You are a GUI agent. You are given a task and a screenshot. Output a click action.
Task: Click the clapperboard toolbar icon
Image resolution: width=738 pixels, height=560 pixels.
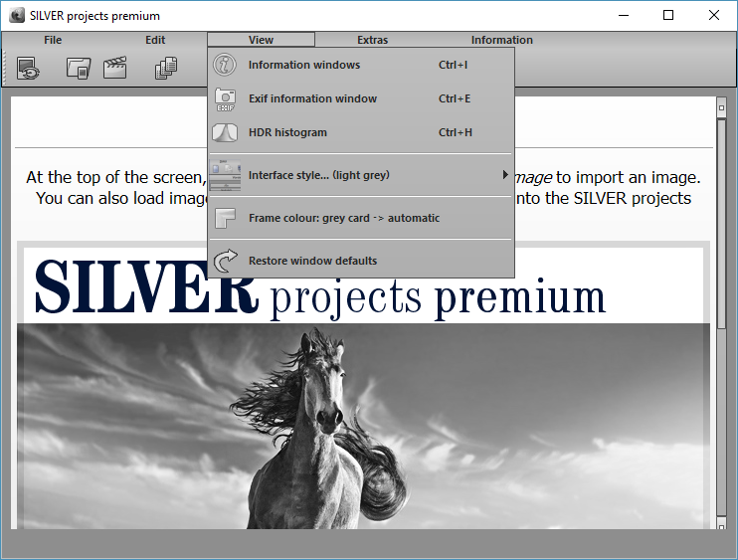[114, 68]
